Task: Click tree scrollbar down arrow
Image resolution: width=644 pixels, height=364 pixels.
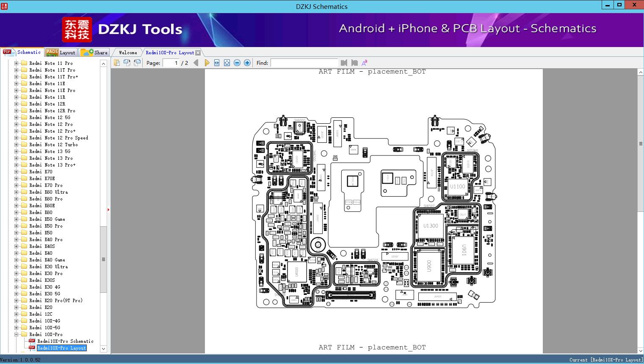Action: 103,349
